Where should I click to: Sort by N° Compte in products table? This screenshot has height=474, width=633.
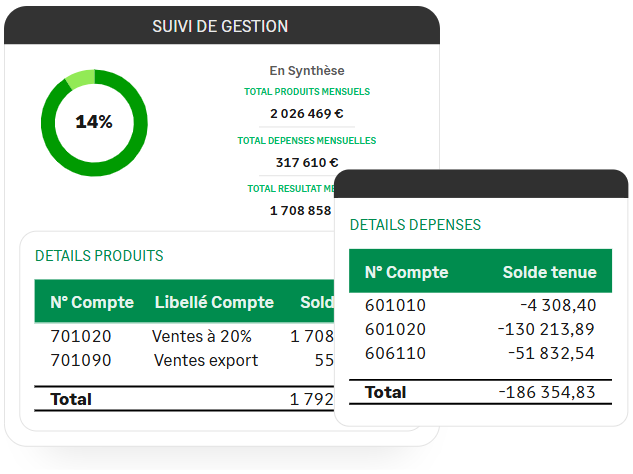pos(92,302)
